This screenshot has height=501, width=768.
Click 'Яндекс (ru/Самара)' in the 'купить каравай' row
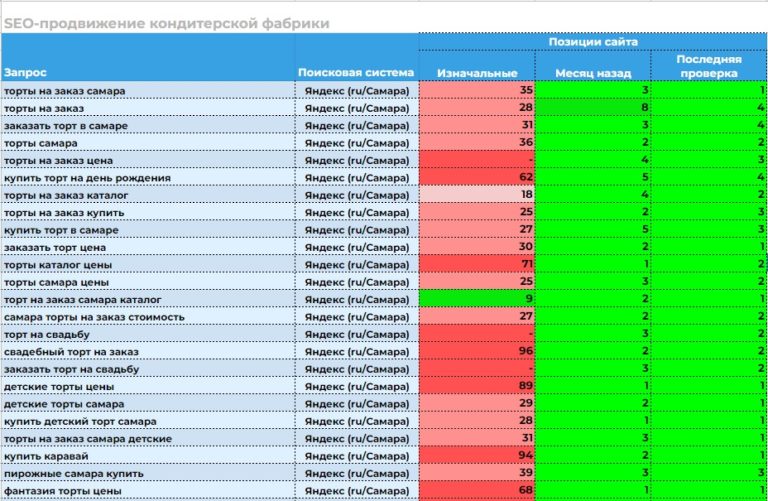357,456
